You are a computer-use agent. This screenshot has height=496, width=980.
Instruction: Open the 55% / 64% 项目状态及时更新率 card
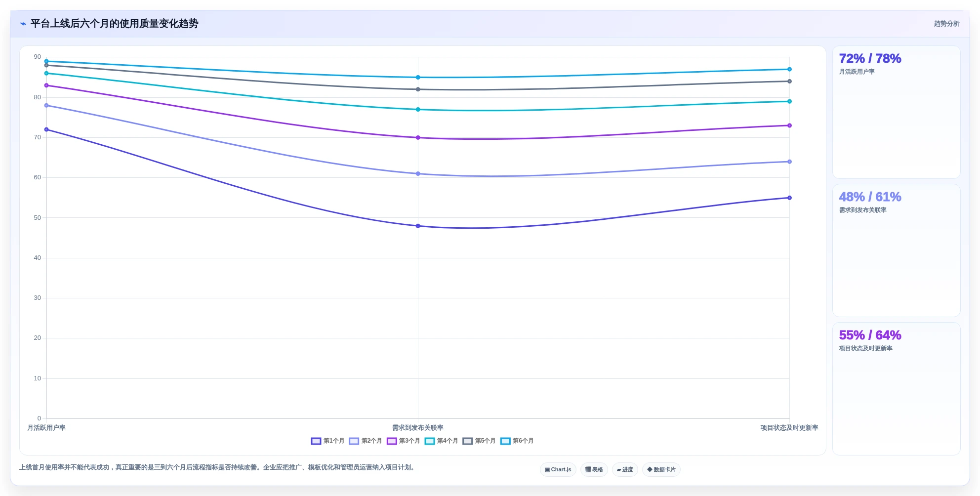pyautogui.click(x=896, y=389)
